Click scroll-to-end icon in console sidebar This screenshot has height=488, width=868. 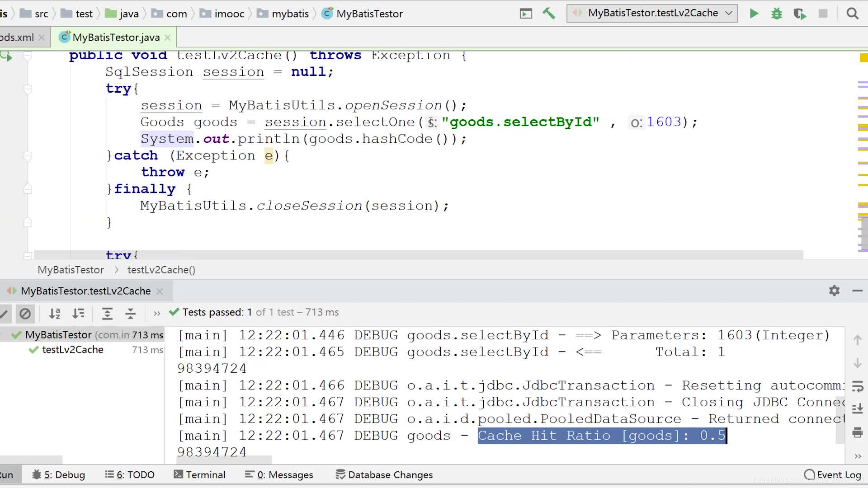point(857,409)
